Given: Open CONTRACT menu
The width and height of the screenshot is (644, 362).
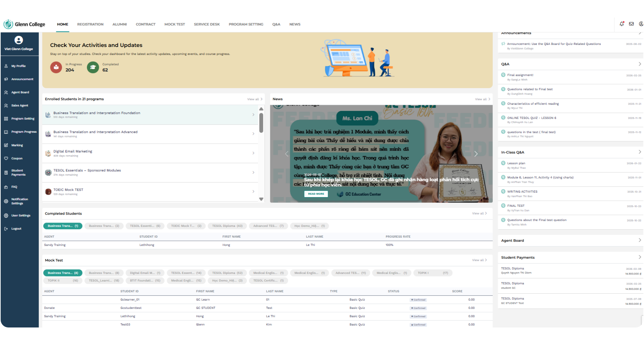Looking at the screenshot, I should click(146, 24).
